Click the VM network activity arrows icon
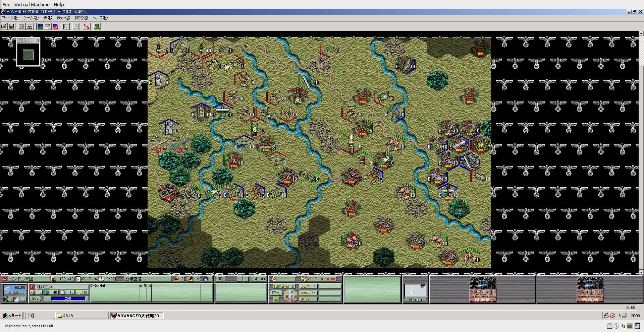The image size is (644, 332). coord(623,326)
